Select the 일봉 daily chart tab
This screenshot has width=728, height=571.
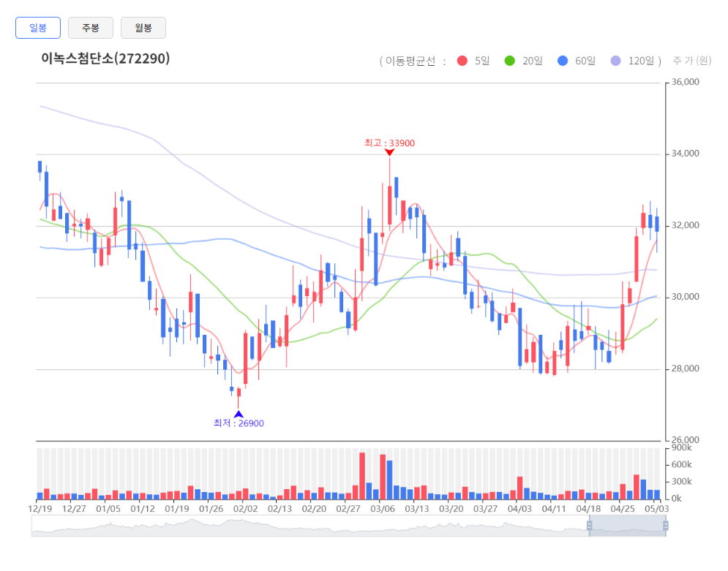pos(38,28)
